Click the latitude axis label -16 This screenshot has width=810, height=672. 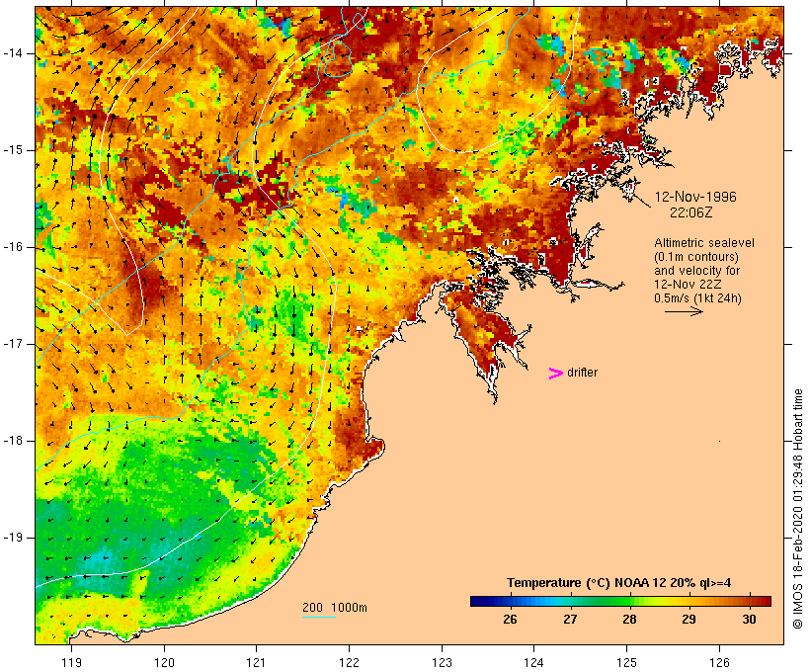[x=13, y=247]
